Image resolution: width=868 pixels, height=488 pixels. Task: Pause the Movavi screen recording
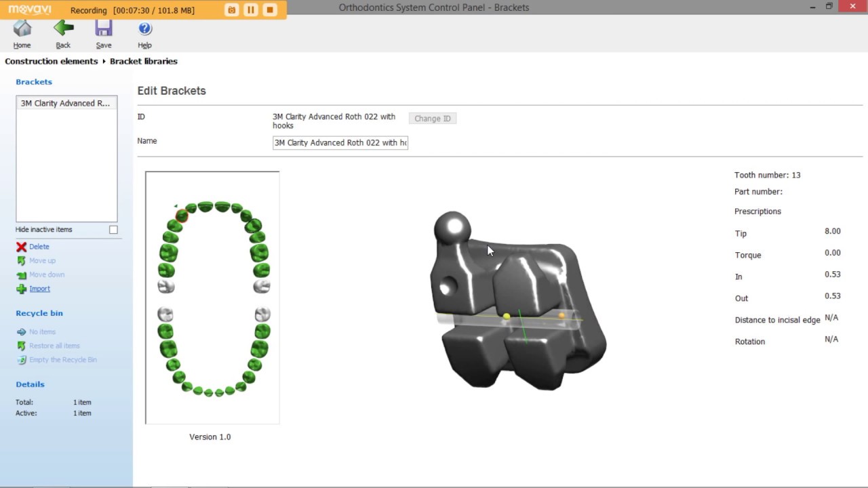pos(251,9)
